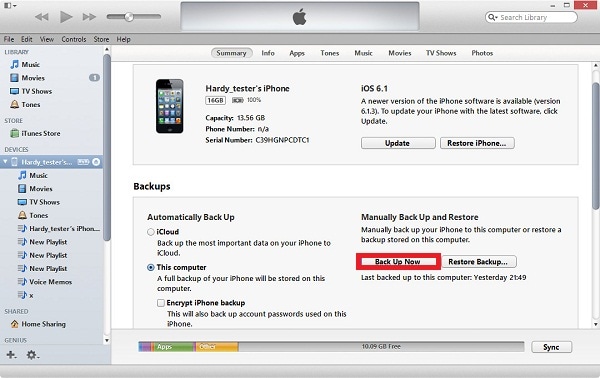Adjust the volume slider knob
Image resolution: width=600 pixels, height=378 pixels.
[x=129, y=16]
